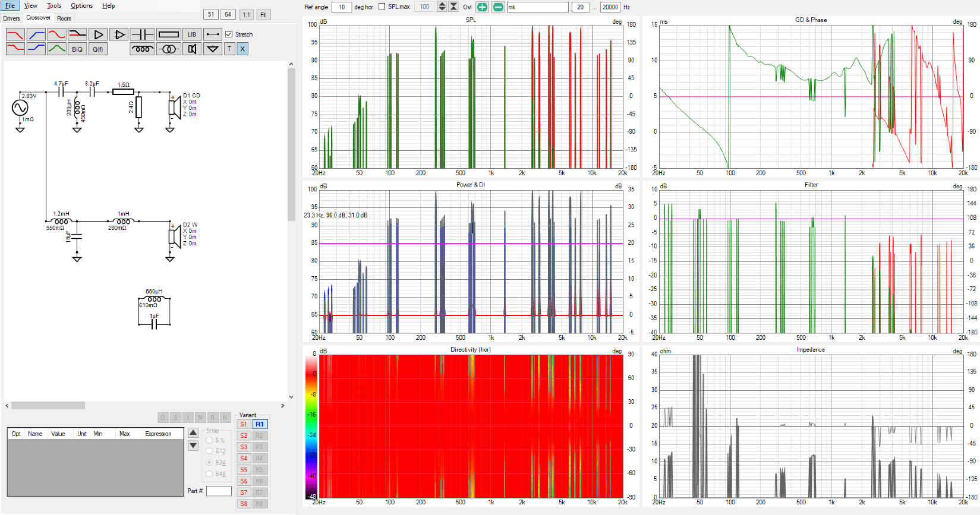The height and width of the screenshot is (515, 980).
Task: Click the Ref angle input field
Action: click(341, 7)
